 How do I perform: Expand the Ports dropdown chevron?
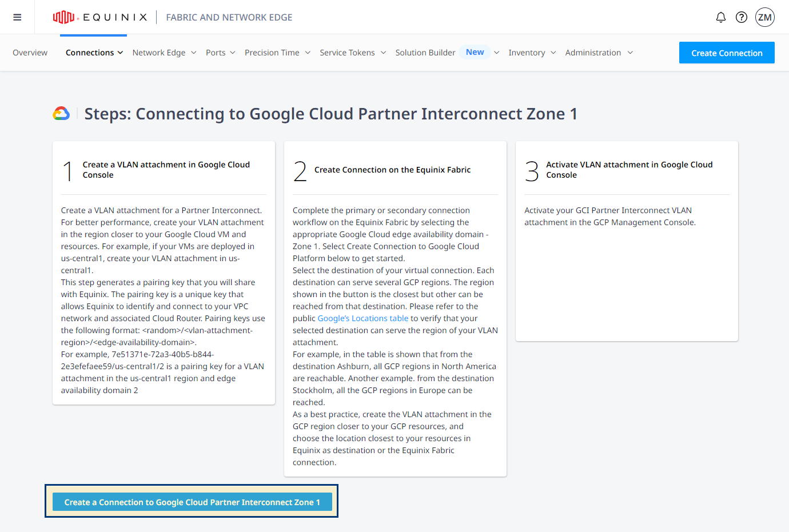coord(233,53)
